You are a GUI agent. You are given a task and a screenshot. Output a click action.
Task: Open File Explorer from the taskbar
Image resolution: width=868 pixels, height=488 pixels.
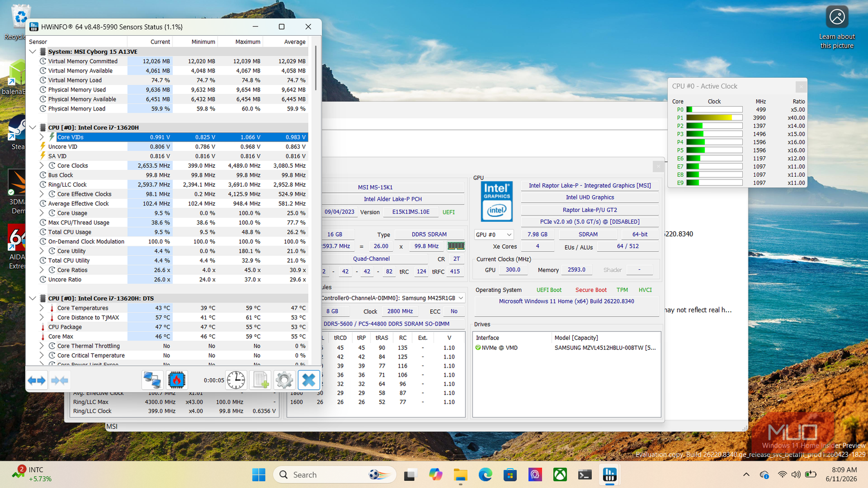(x=461, y=475)
